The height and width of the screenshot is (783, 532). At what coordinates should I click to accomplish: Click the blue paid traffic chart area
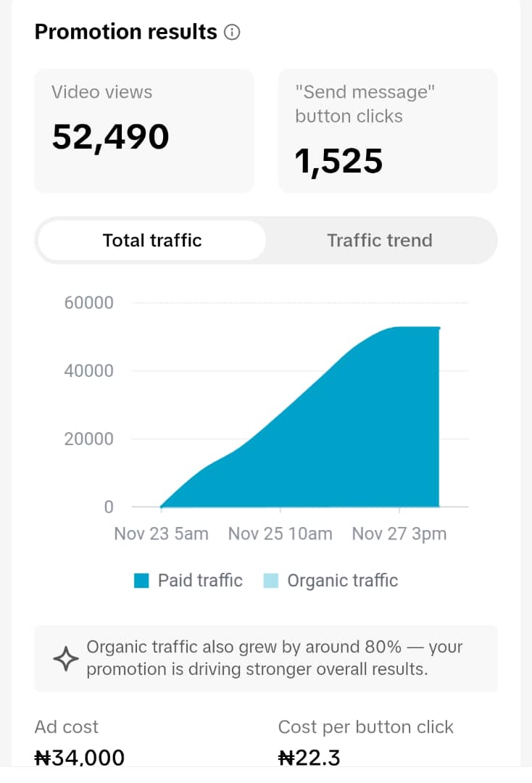339,439
